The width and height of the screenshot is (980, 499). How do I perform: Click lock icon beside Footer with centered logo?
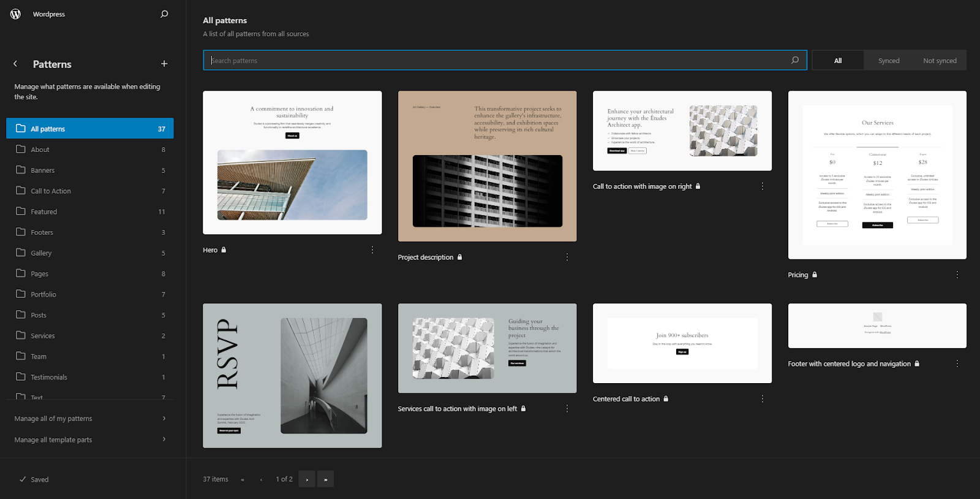917,364
